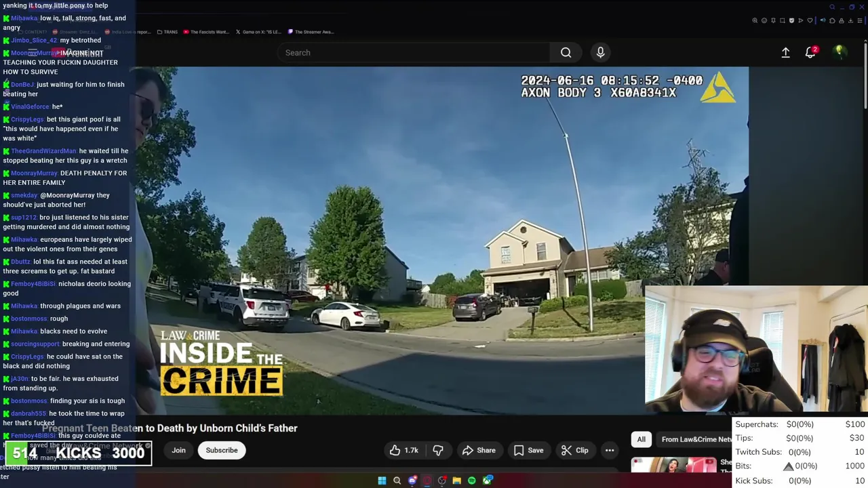Open YouTube notifications bell
The image size is (868, 488).
810,52
